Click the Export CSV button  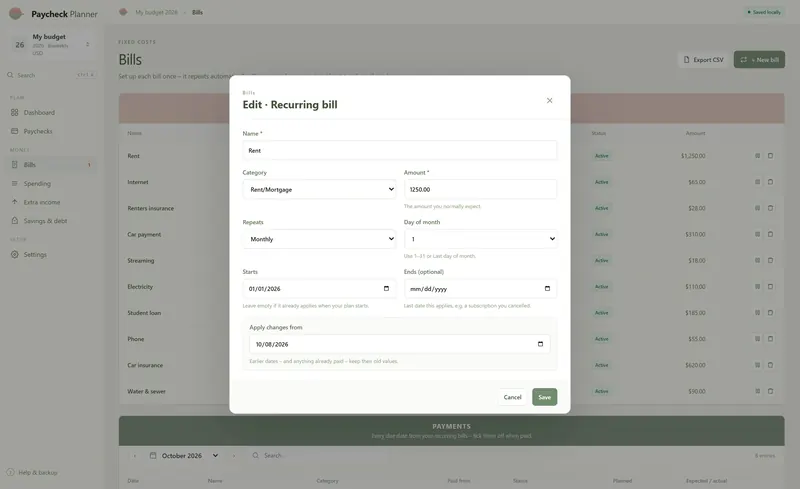click(x=704, y=60)
